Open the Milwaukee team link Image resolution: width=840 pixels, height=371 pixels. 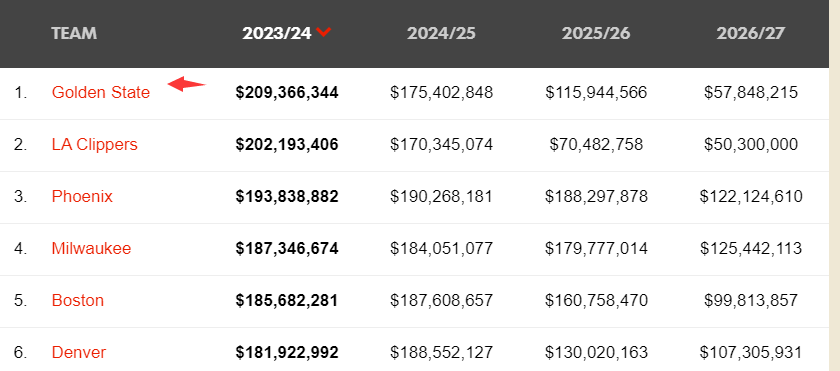pyautogui.click(x=91, y=248)
